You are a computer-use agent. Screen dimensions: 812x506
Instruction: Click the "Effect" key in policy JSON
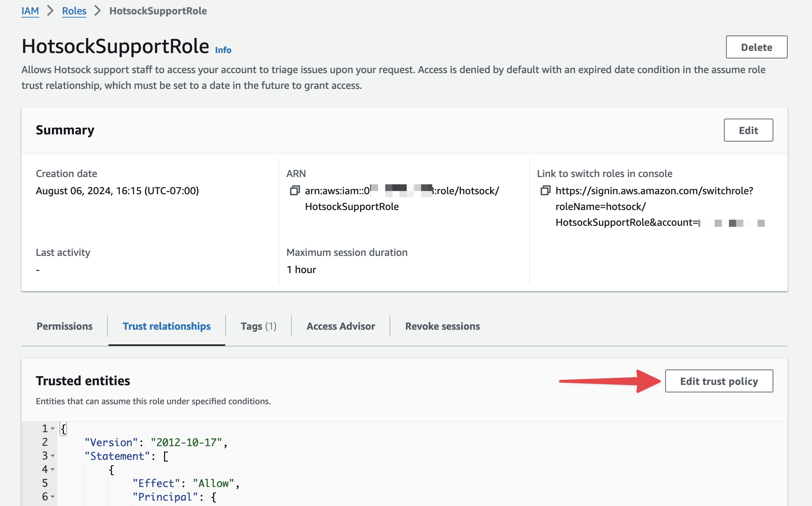tap(156, 483)
